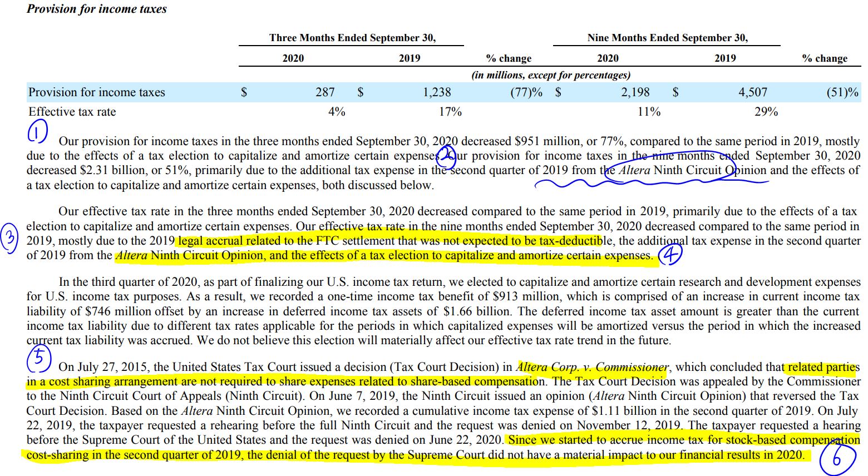Select the value 2,198 in the table

pyautogui.click(x=635, y=92)
